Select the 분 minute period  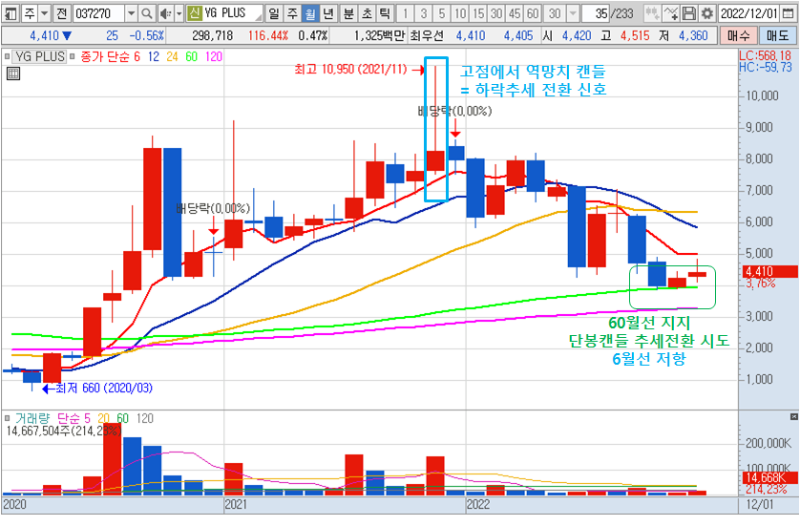348,13
